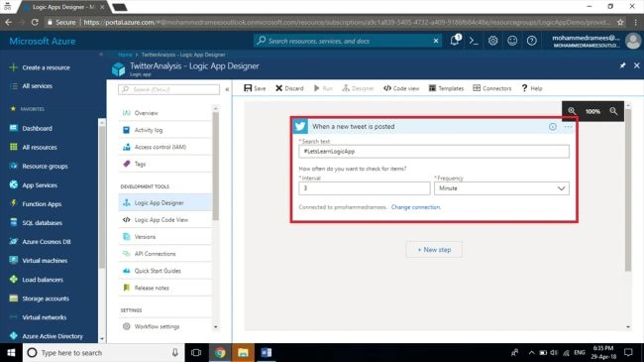644x362 pixels.
Task: Click the Twitter trigger icon
Action: pos(300,126)
